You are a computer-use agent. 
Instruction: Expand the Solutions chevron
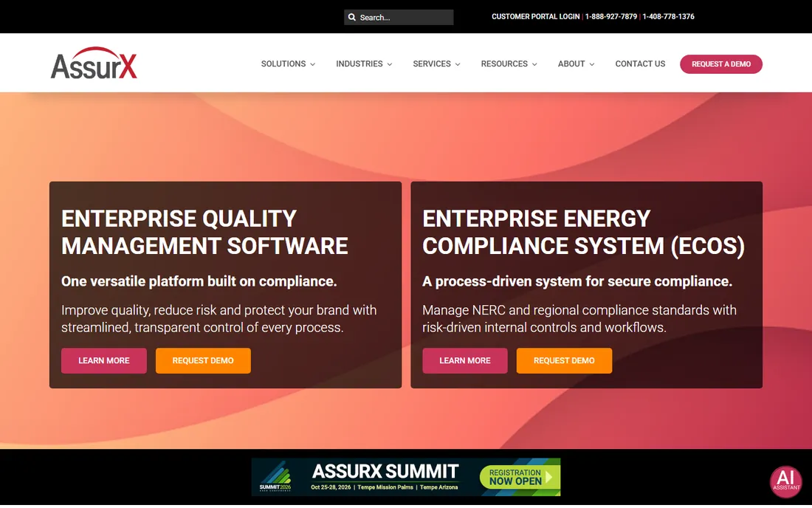point(313,64)
